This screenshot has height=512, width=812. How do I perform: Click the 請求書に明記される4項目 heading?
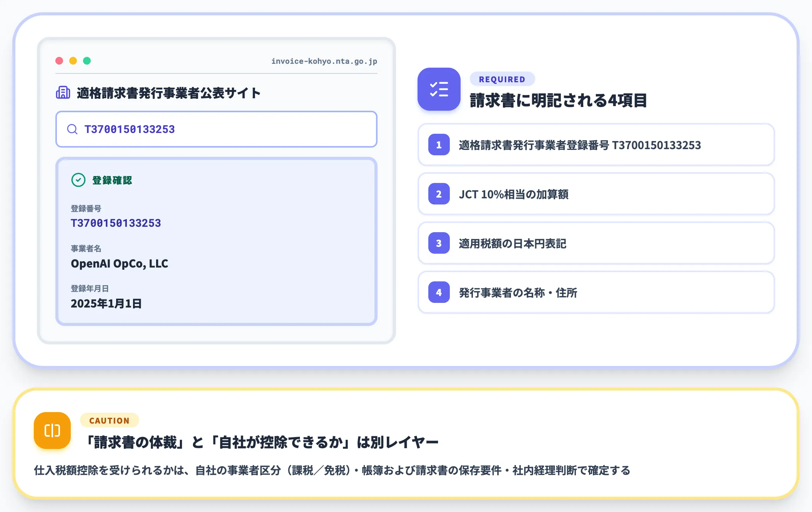(x=558, y=100)
